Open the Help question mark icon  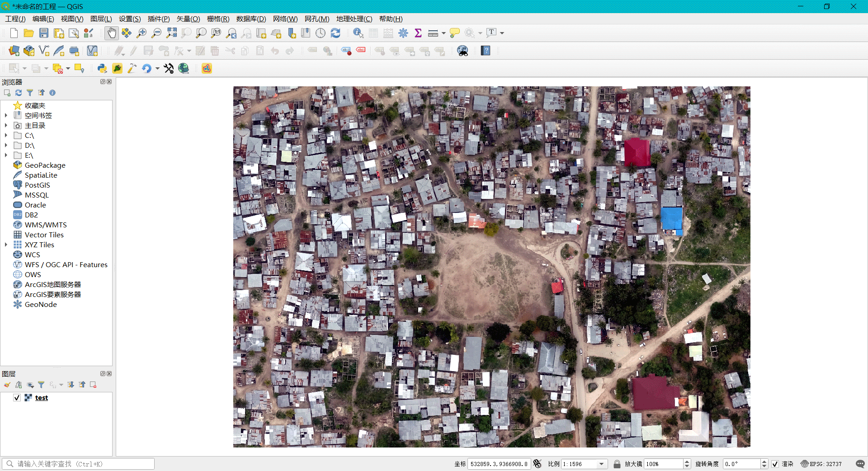click(x=486, y=51)
